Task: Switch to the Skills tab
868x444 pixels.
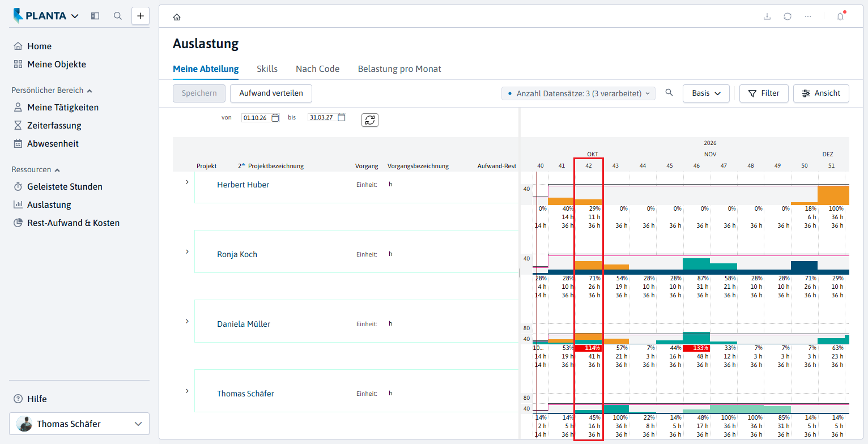Action: click(x=267, y=69)
